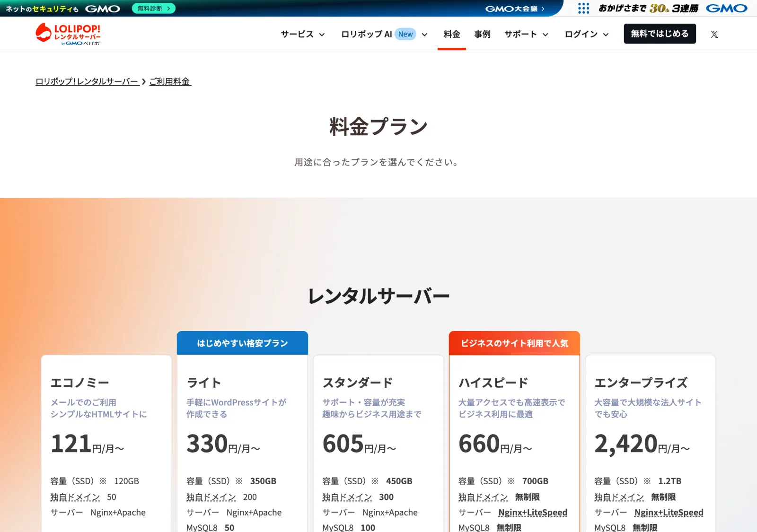Screen dimensions: 757x532
Task: Open the GMO services grid icon
Action: (584, 9)
